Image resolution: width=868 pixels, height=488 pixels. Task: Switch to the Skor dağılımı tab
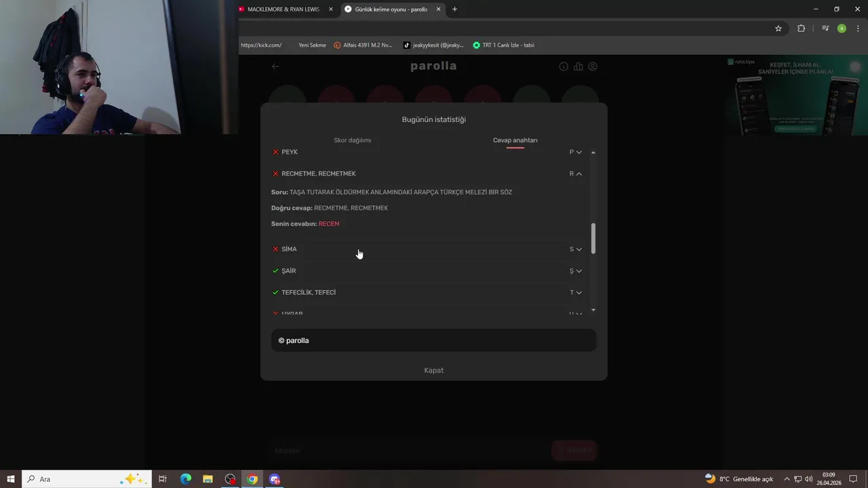[x=353, y=140]
